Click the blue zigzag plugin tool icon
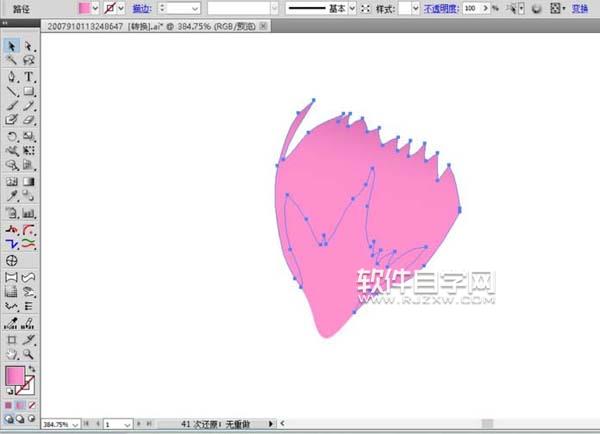 11,244
